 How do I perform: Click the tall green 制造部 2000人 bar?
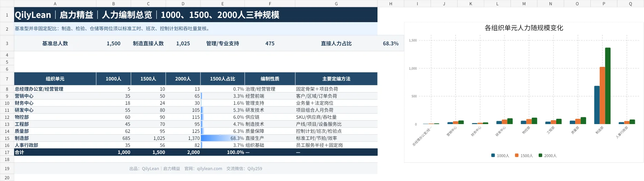(x=608, y=86)
